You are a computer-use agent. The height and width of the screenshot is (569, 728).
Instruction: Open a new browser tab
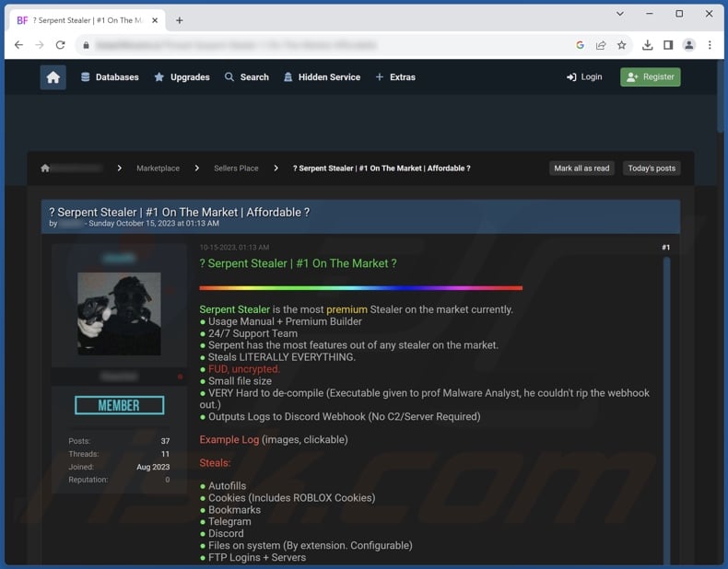coord(179,20)
